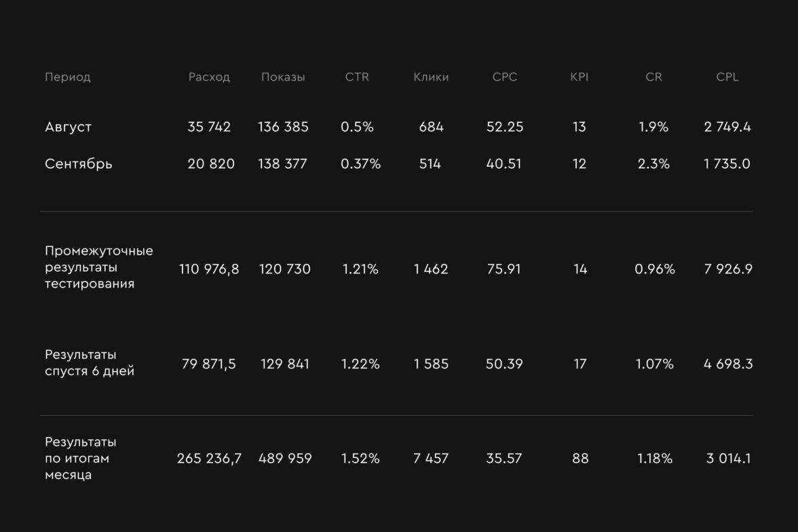Select the Сентябрь impressions value 138 377
This screenshot has width=798, height=532.
coord(282,164)
